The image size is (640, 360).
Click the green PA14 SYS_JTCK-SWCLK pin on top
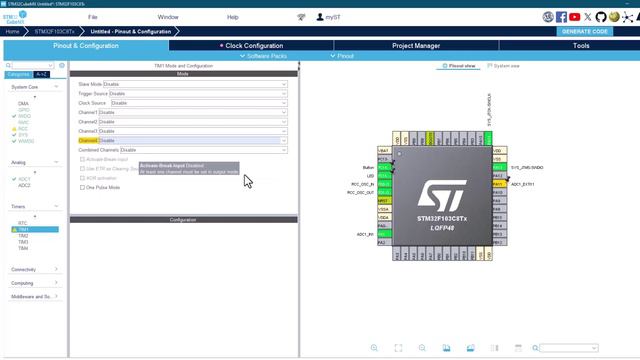(488, 138)
